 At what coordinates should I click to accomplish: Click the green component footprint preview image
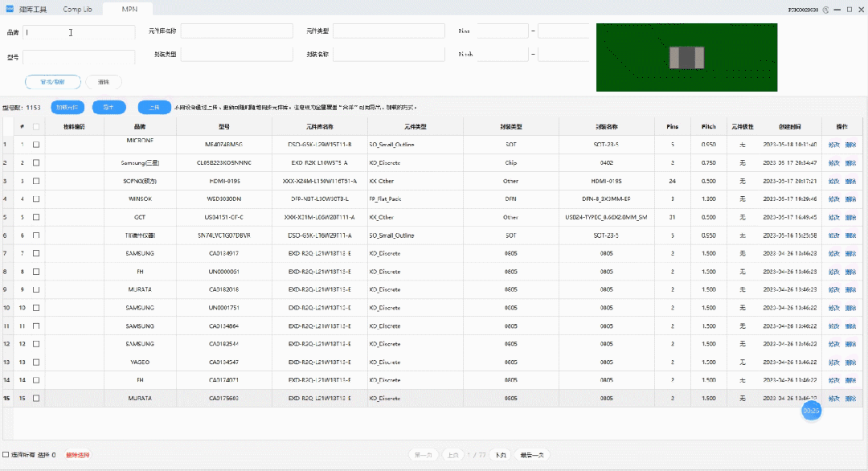pos(686,58)
